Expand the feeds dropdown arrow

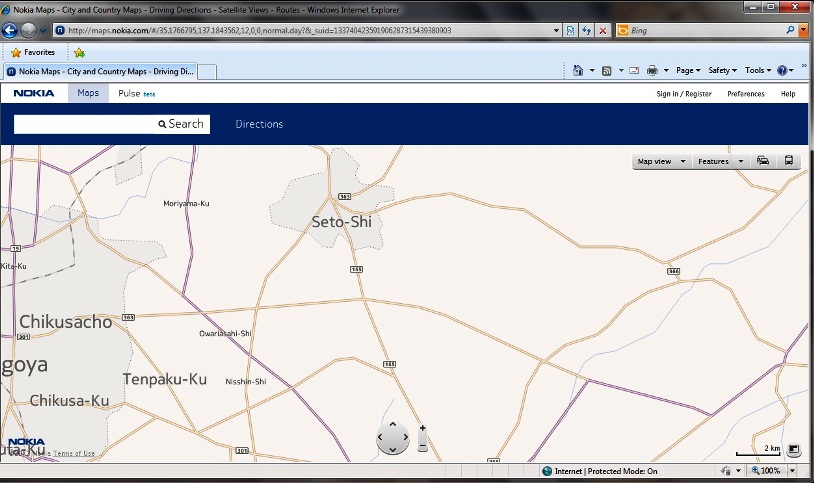[621, 70]
